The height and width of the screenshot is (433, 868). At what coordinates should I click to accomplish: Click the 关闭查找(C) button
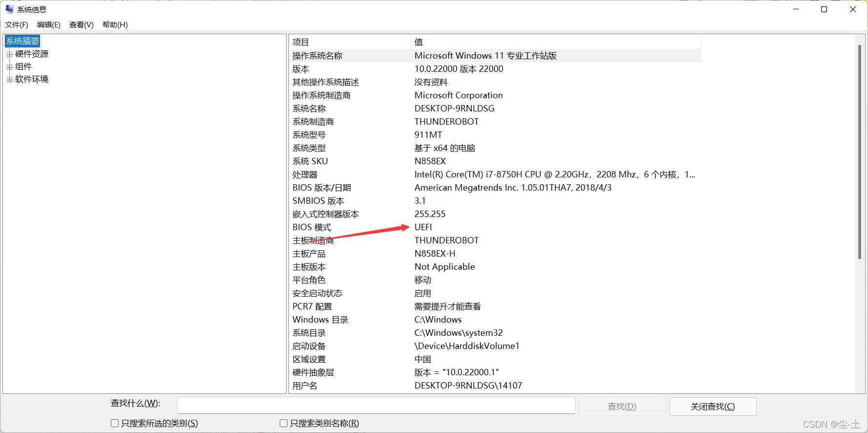point(713,407)
